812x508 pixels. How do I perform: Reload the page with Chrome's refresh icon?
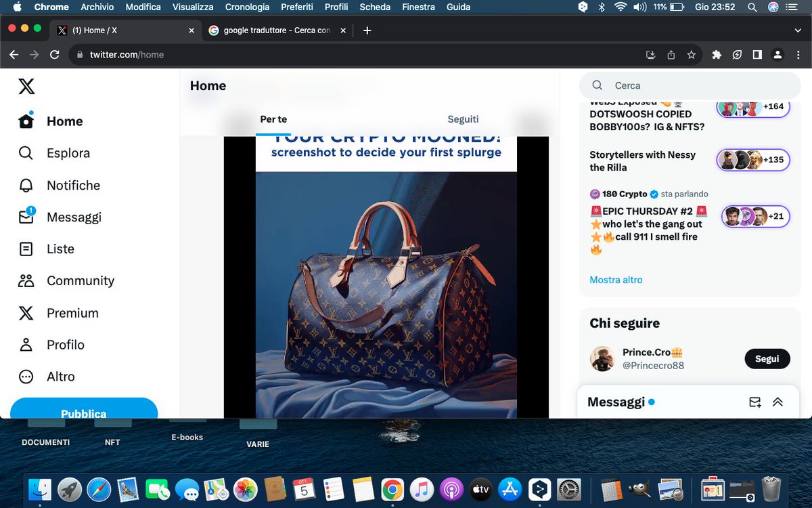[x=55, y=55]
